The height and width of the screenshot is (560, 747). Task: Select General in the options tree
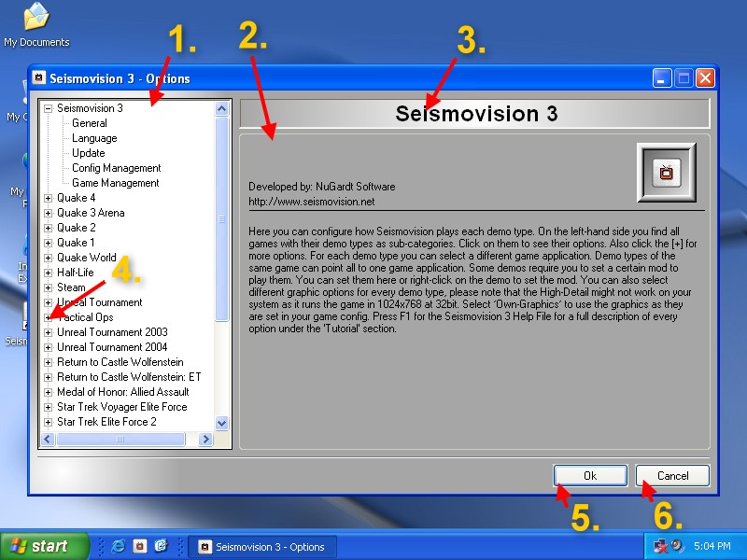pyautogui.click(x=90, y=123)
